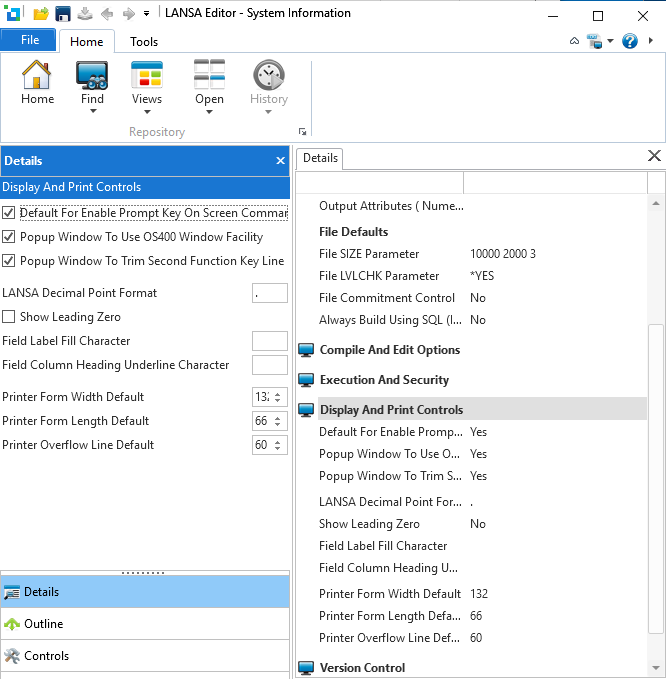
Task: Select the Execution And Security section
Action: pyautogui.click(x=384, y=380)
